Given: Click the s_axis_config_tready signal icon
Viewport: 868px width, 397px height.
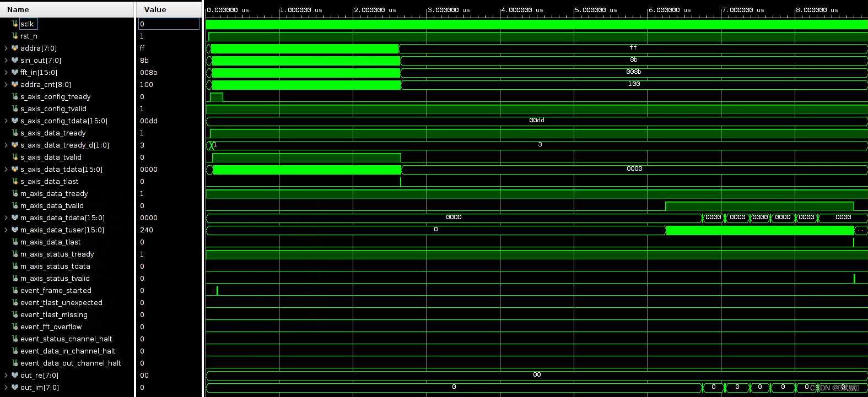Looking at the screenshot, I should pos(15,96).
